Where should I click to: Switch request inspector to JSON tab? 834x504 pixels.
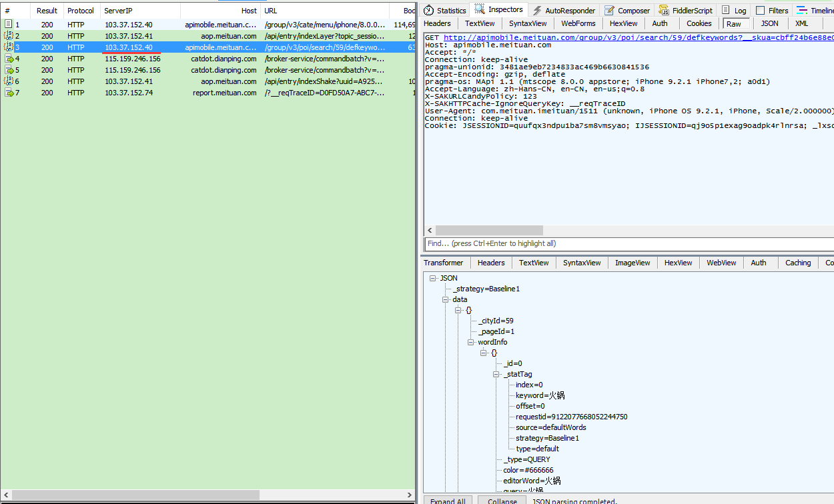pyautogui.click(x=769, y=23)
